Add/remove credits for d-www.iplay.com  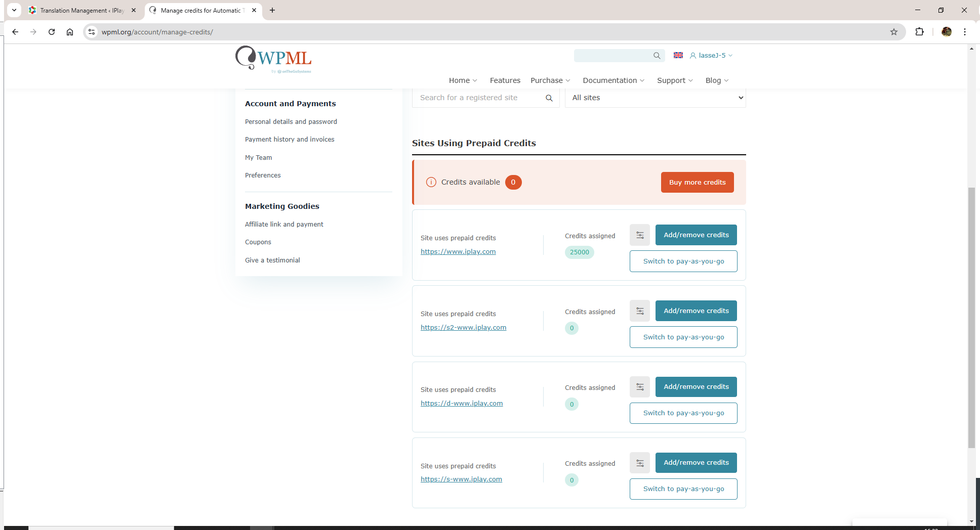[696, 387]
